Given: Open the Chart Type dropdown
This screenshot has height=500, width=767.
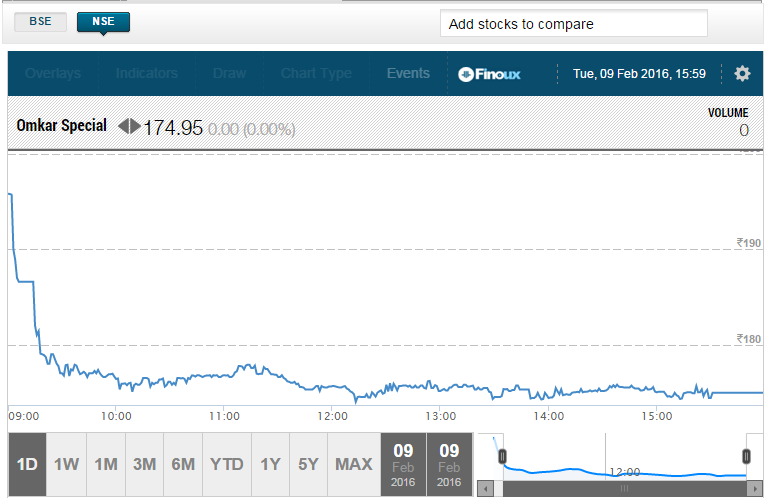Looking at the screenshot, I should pos(316,73).
